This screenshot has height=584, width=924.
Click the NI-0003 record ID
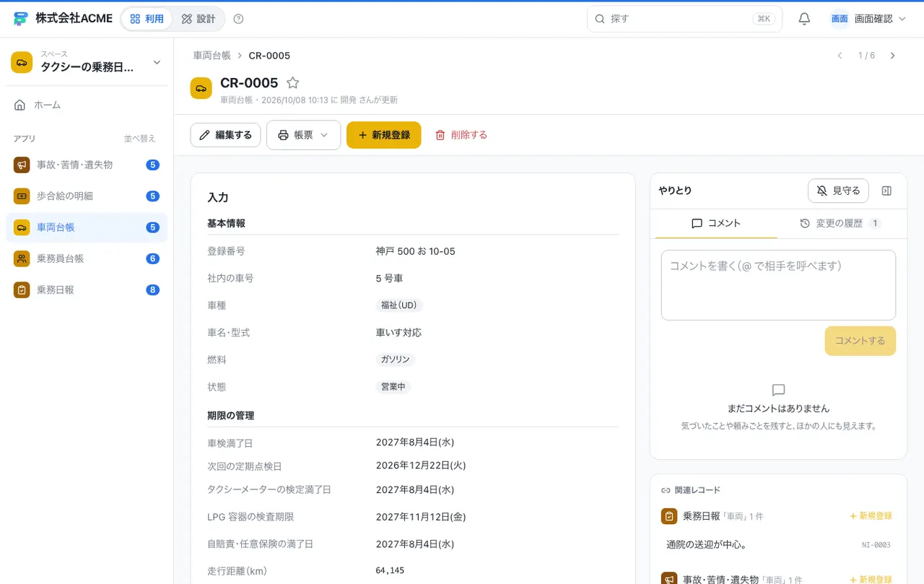tap(876, 545)
